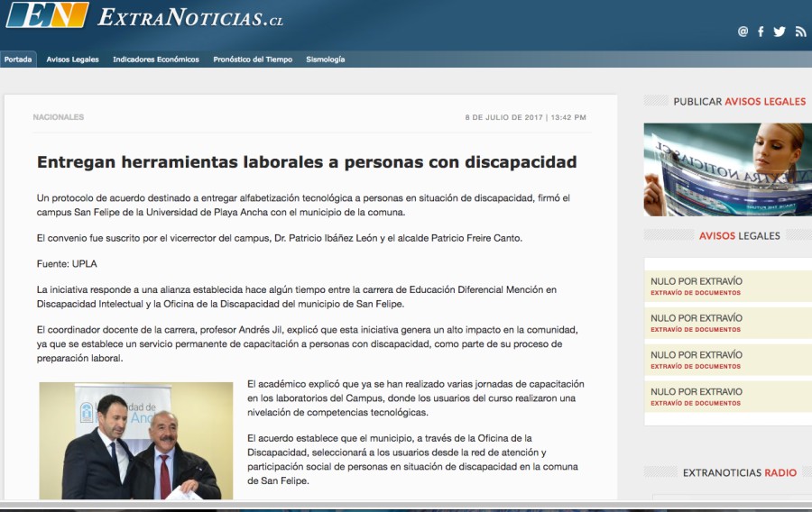Open the Twitter bird icon
The height and width of the screenshot is (512, 812).
(x=780, y=32)
